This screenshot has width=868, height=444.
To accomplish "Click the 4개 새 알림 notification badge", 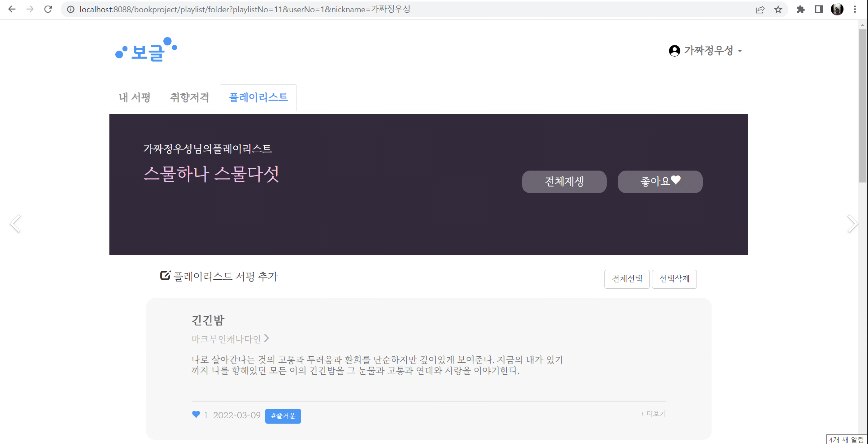I will pos(846,439).
